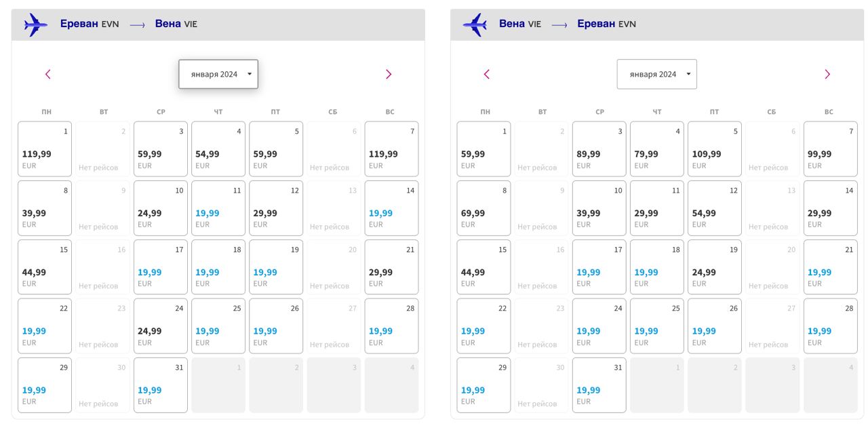Go to next month in Ереван–Вена calendar
Screen dimensions: 868x426
pyautogui.click(x=389, y=74)
